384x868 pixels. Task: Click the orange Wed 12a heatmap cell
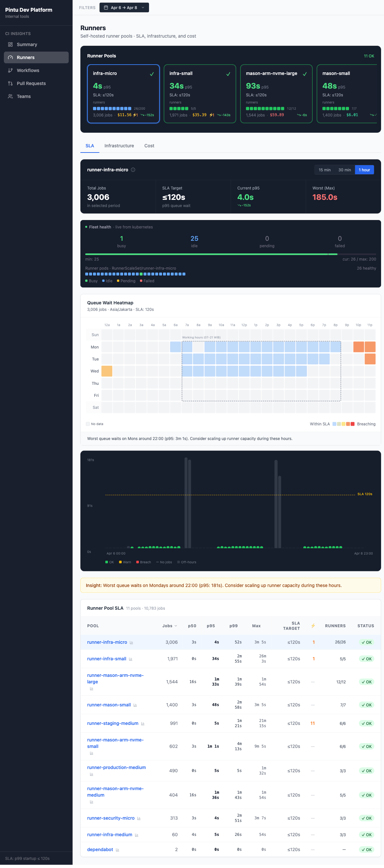click(x=107, y=371)
